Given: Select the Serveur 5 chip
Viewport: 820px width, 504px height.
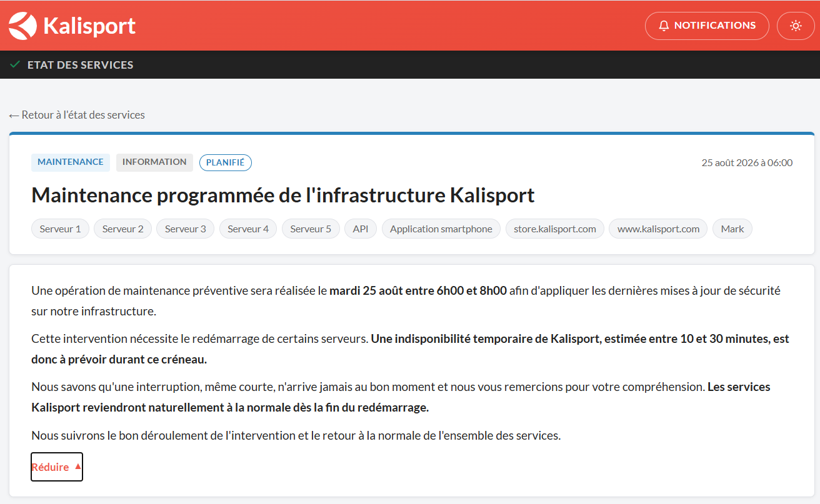Looking at the screenshot, I should [311, 229].
